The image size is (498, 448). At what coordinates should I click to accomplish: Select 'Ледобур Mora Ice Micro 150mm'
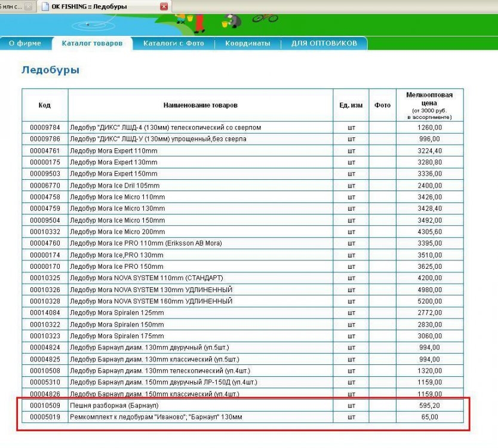click(118, 220)
